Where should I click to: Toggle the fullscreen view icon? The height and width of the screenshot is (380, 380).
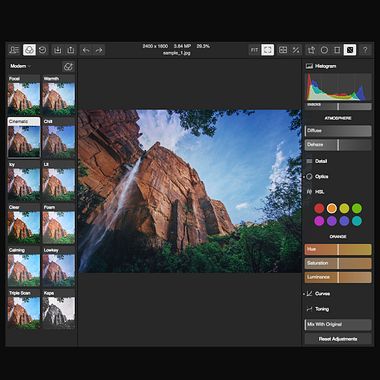(268, 50)
